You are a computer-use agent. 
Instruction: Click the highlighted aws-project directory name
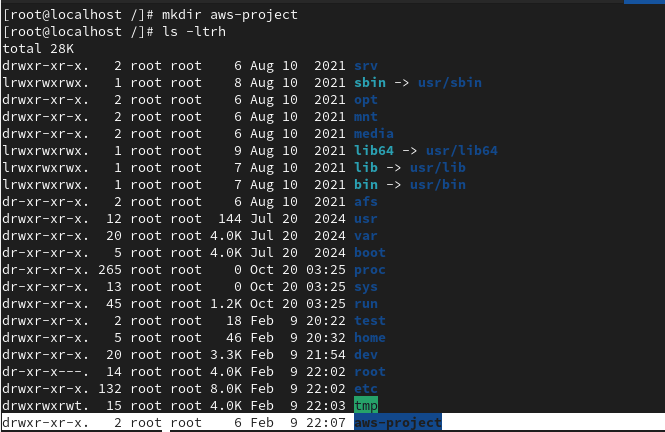[x=398, y=423]
